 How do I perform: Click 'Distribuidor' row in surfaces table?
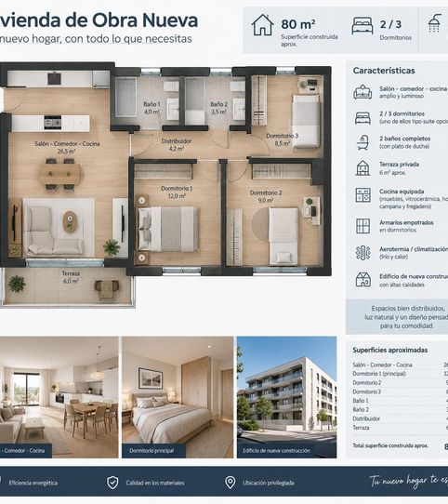[x=400, y=418]
